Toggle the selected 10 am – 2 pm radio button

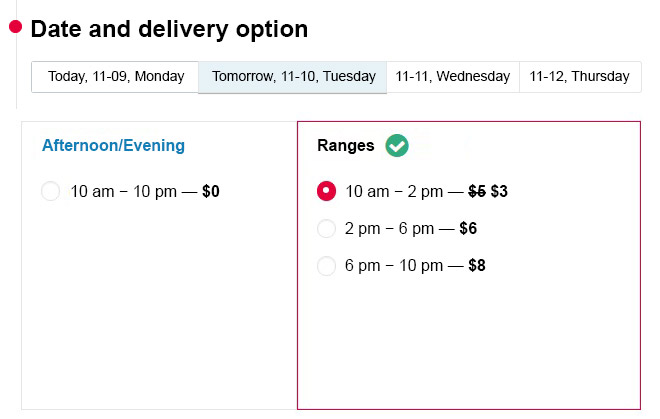(326, 191)
